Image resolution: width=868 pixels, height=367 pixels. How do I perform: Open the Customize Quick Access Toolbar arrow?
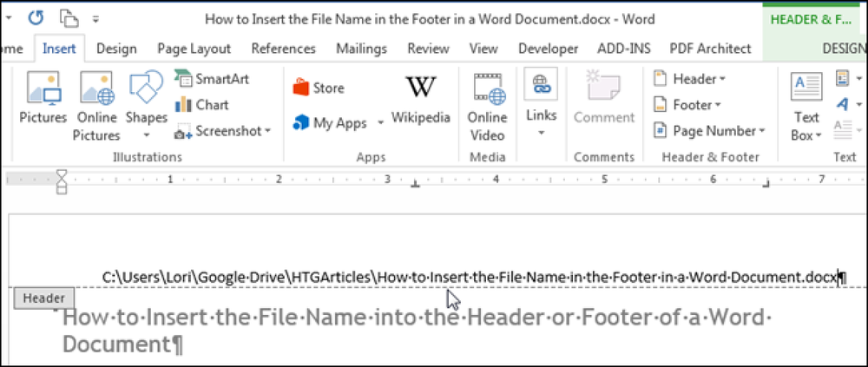[x=95, y=19]
